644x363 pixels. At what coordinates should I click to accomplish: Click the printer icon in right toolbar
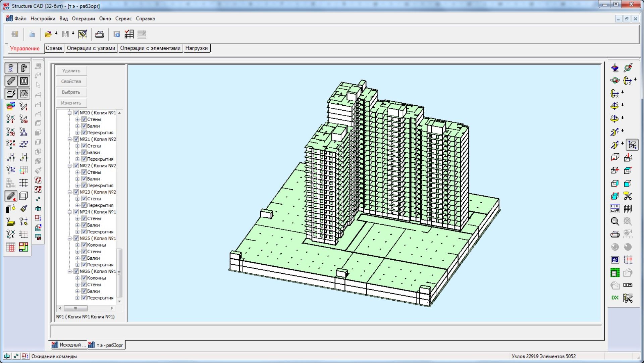(x=614, y=234)
